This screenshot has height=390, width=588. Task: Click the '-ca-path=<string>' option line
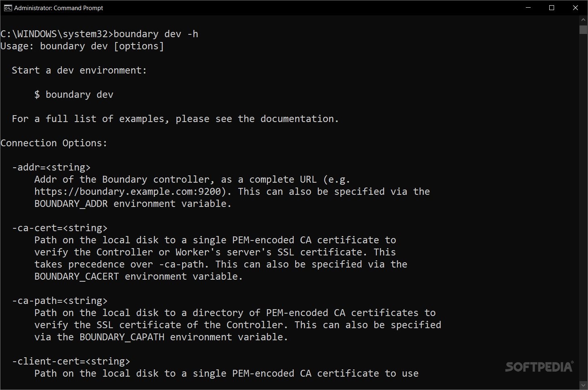click(x=60, y=301)
